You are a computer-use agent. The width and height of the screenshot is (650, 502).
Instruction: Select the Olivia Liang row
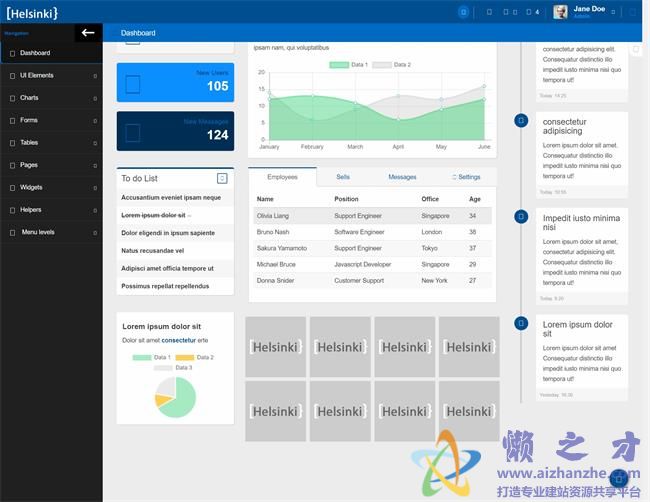372,216
